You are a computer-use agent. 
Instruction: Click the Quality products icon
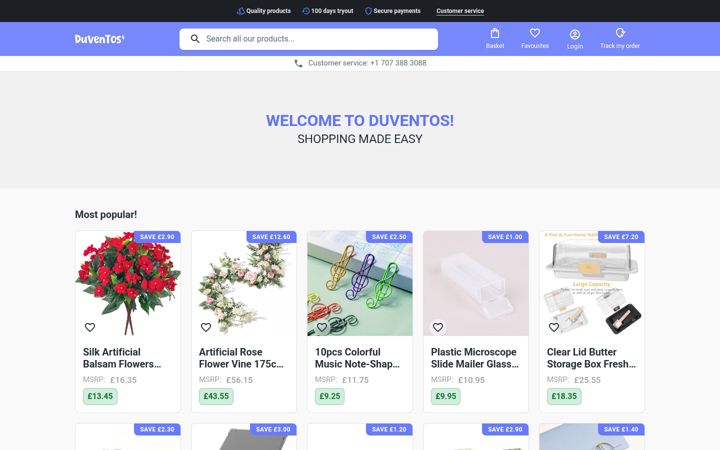pos(241,11)
